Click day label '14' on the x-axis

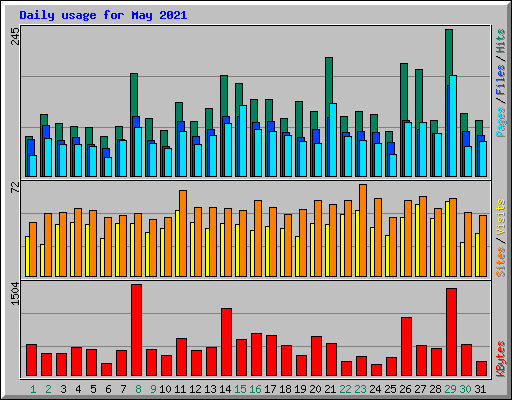point(225,389)
